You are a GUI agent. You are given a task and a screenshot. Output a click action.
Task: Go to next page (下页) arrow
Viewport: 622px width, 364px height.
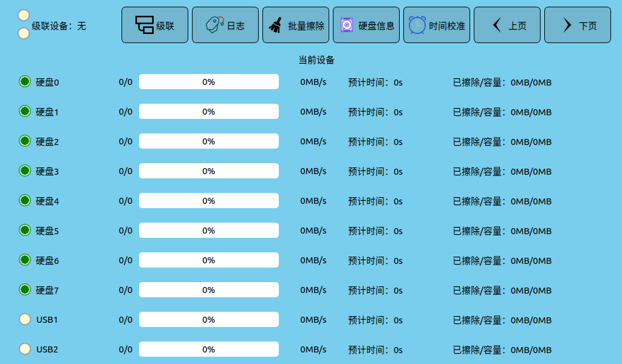pyautogui.click(x=567, y=25)
